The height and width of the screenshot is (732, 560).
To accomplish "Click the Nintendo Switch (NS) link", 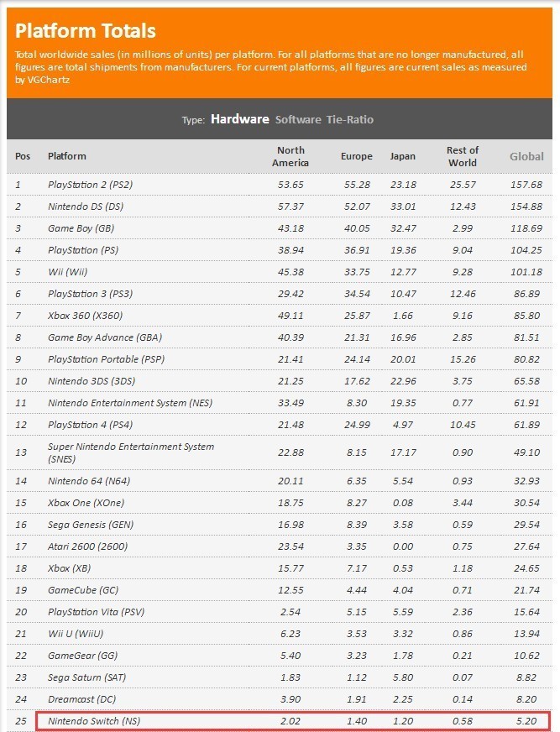I will click(93, 721).
